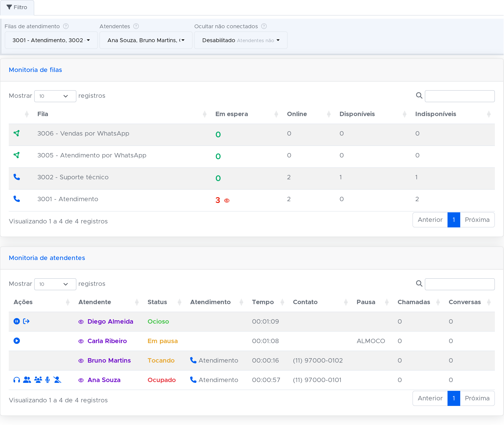Change records count in Monitoria de atendentes
504x425 pixels.
55,284
